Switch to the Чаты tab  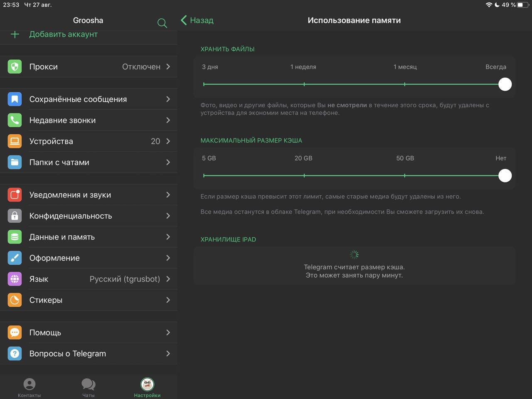point(88,387)
